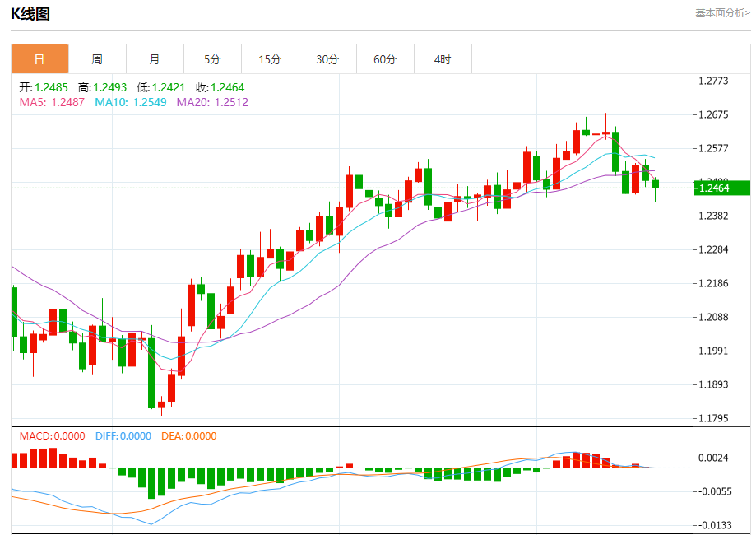
Task: Click the MA10: 1.2549 legend
Action: (131, 102)
